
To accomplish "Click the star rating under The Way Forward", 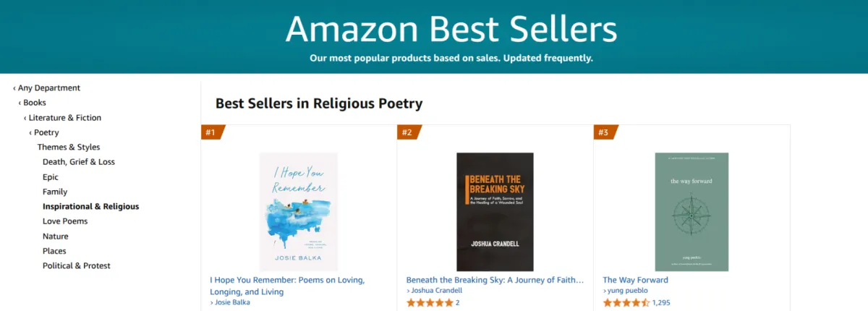I will tap(626, 302).
